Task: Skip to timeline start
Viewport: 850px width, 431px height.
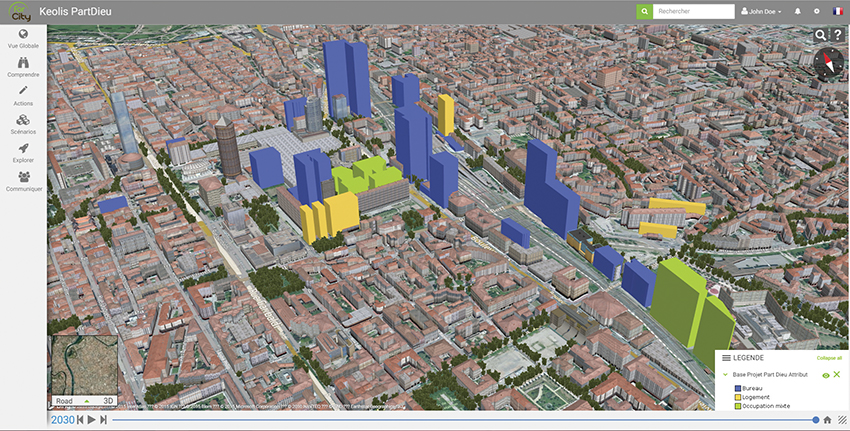Action: (80, 420)
